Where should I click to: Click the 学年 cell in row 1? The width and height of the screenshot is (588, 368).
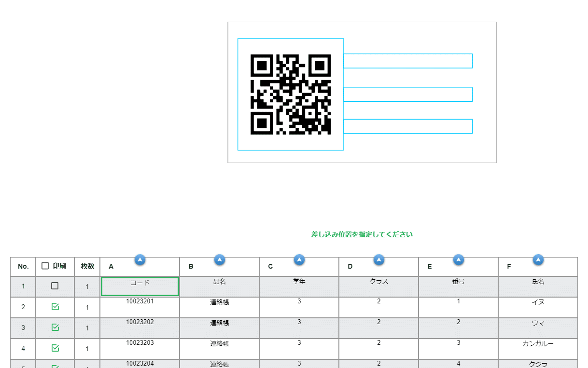click(x=299, y=286)
